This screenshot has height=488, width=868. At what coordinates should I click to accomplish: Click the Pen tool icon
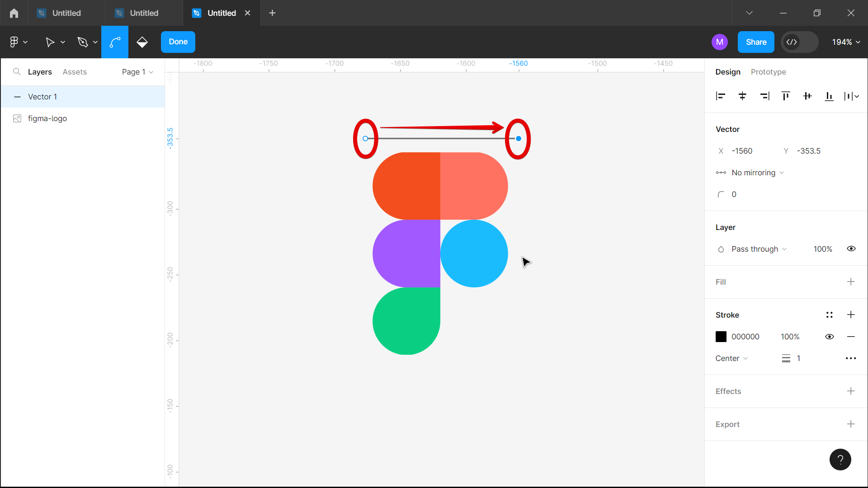[x=82, y=42]
